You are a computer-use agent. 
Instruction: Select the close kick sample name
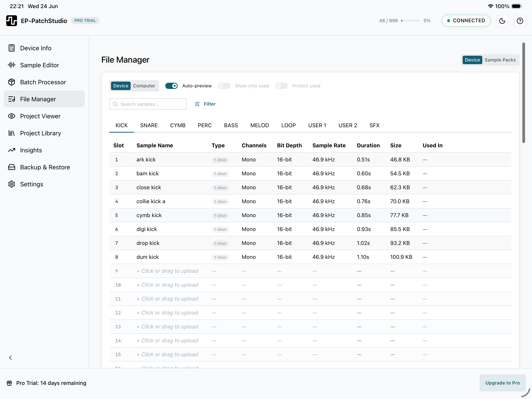click(149, 187)
